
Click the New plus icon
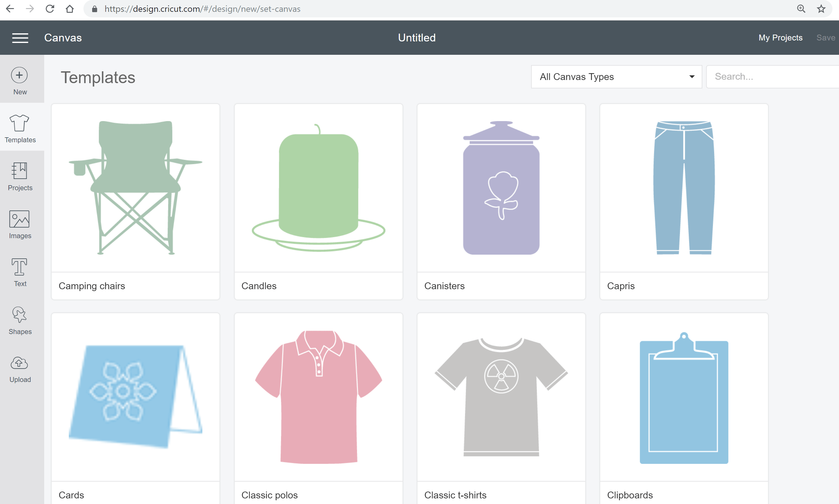(x=19, y=75)
